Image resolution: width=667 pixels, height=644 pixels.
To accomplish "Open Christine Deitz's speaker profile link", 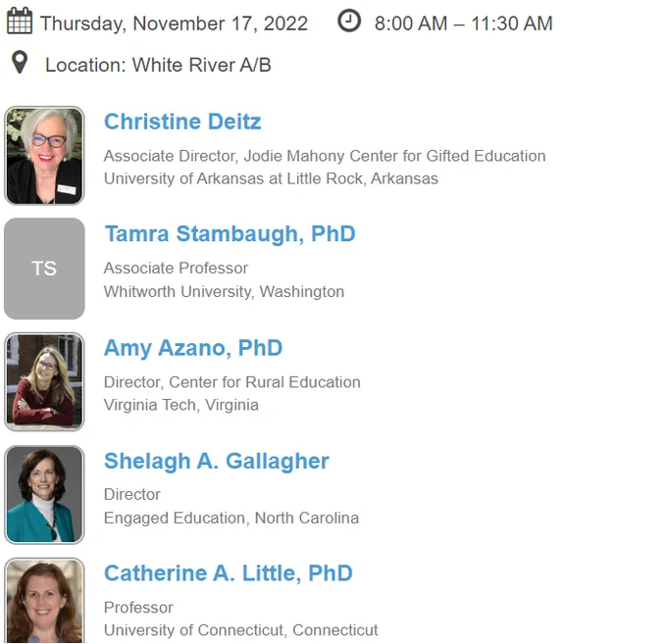I will click(x=182, y=122).
